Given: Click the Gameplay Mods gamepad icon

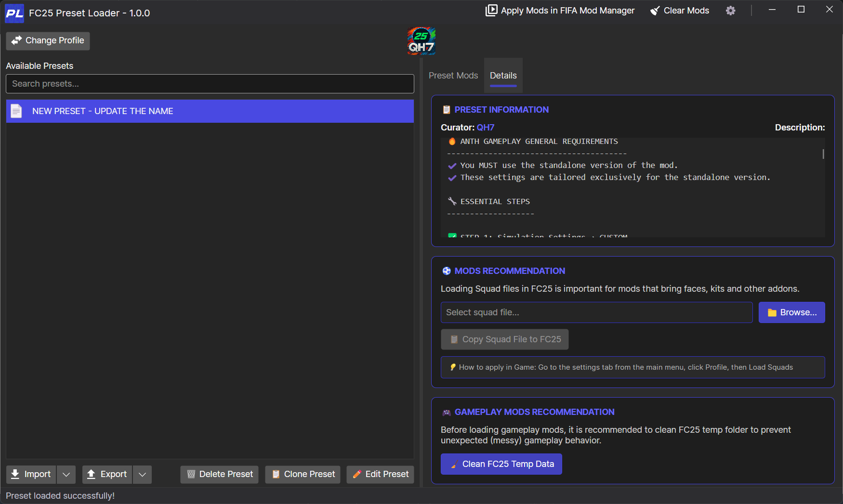Looking at the screenshot, I should tap(447, 413).
